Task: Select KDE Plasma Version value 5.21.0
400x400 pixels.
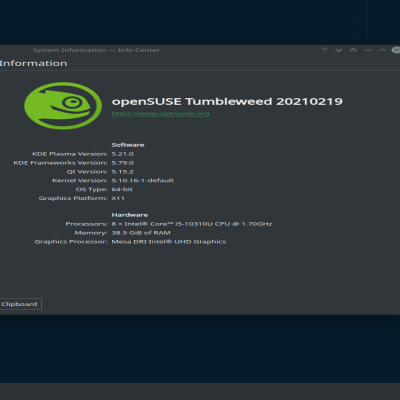Action: 122,154
